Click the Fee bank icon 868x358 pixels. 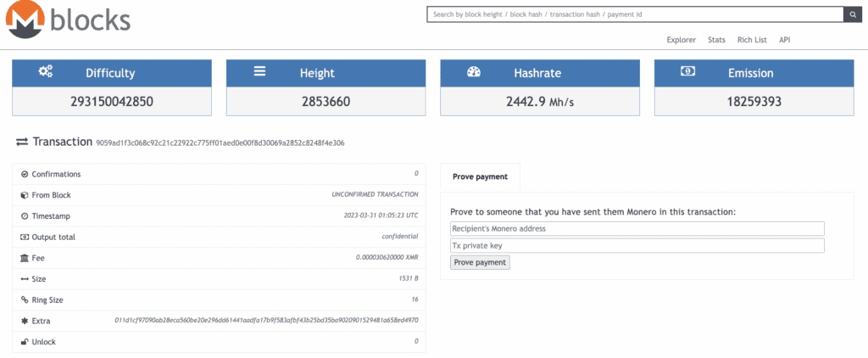(x=24, y=257)
